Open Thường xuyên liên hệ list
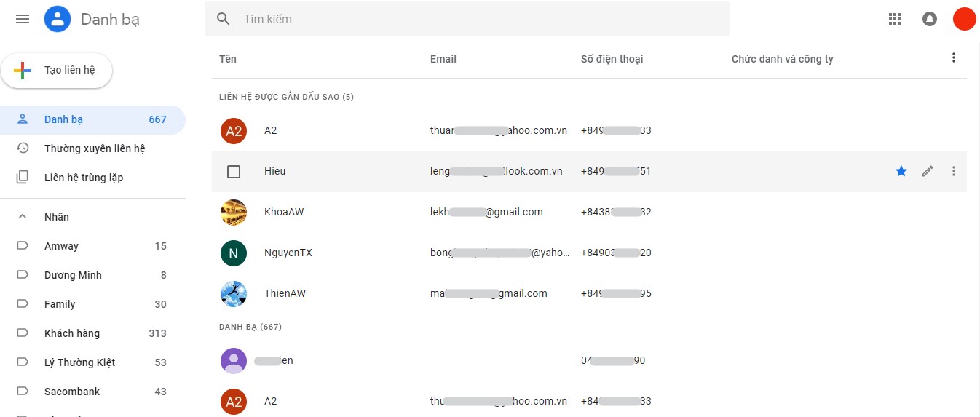This screenshot has width=980, height=417. click(93, 148)
